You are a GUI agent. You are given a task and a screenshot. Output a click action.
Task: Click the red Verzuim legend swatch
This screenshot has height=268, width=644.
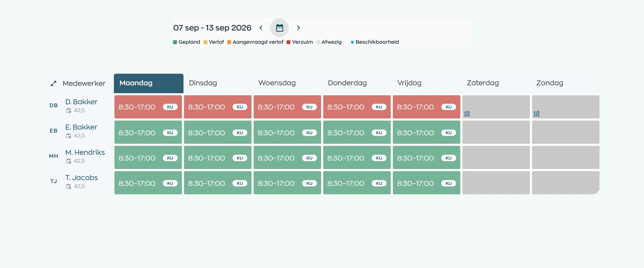pos(288,42)
